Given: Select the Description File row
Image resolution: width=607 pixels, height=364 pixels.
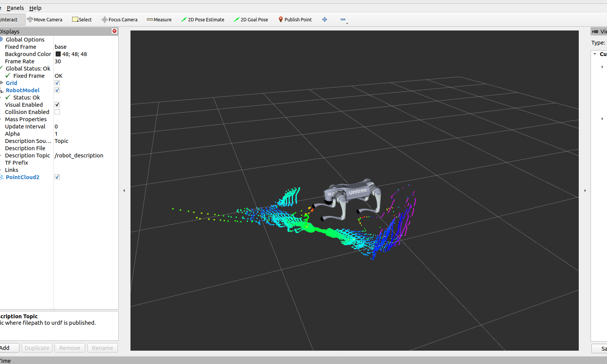Looking at the screenshot, I should tap(25, 148).
